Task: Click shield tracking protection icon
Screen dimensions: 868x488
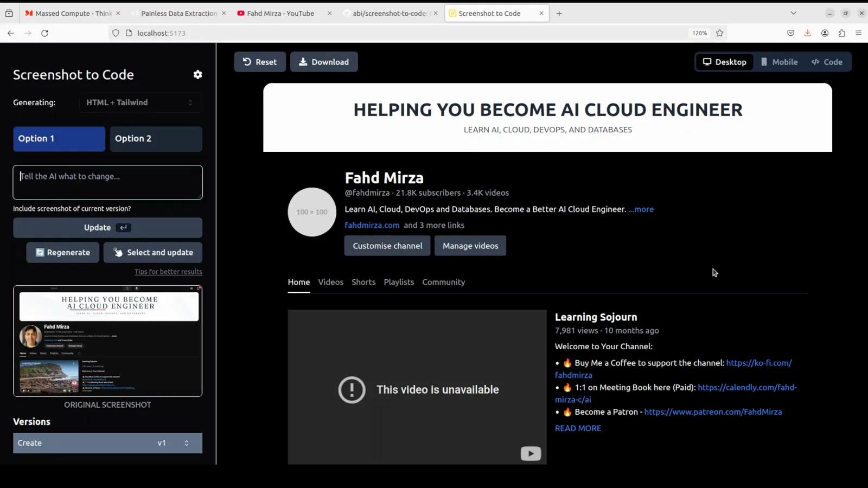Action: point(116,33)
